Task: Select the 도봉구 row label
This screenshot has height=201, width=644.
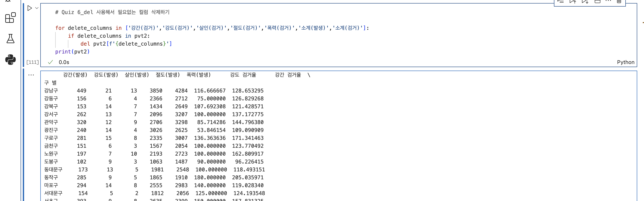Action: click(51, 162)
